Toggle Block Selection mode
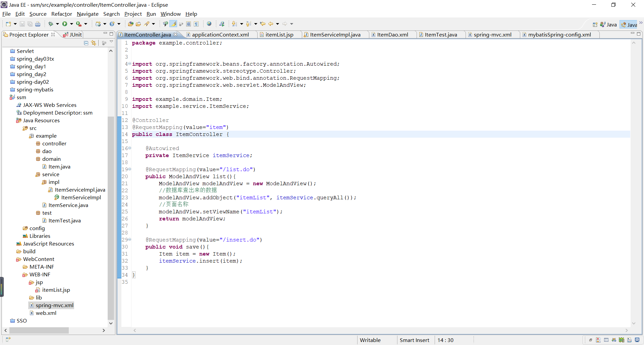Viewport: 644px width, 345px height. [x=189, y=24]
